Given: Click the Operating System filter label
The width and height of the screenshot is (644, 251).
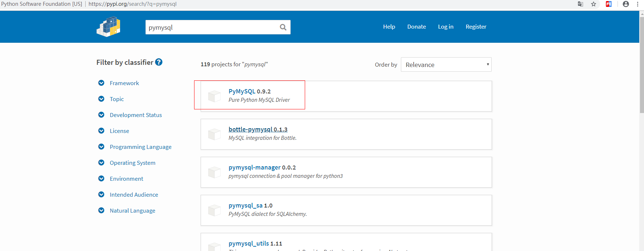Looking at the screenshot, I should coord(132,163).
